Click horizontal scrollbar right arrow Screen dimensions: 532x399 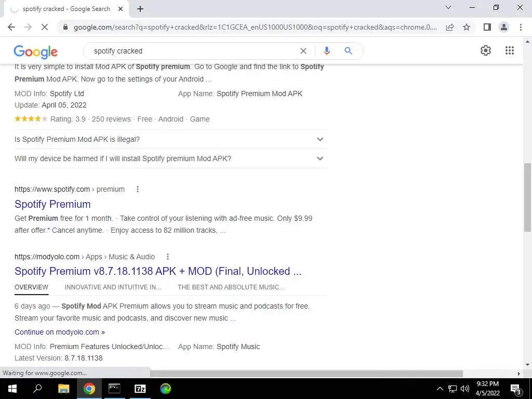coord(519,374)
